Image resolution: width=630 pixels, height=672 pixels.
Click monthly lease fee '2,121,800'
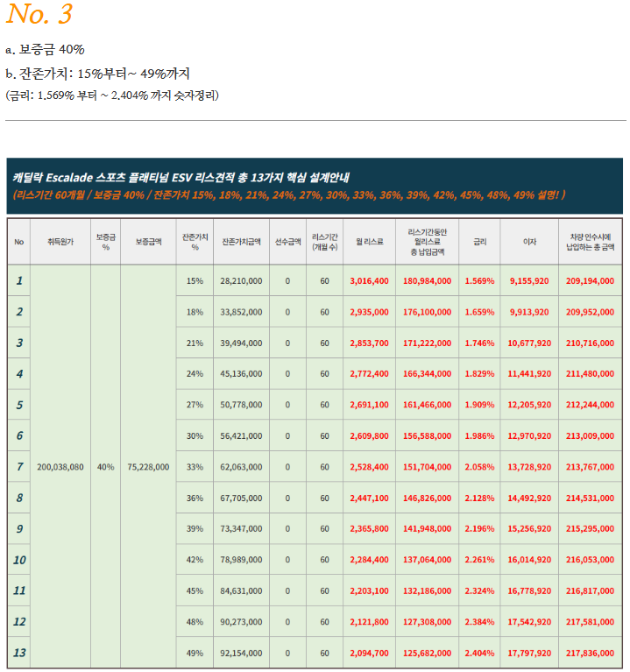coord(370,622)
